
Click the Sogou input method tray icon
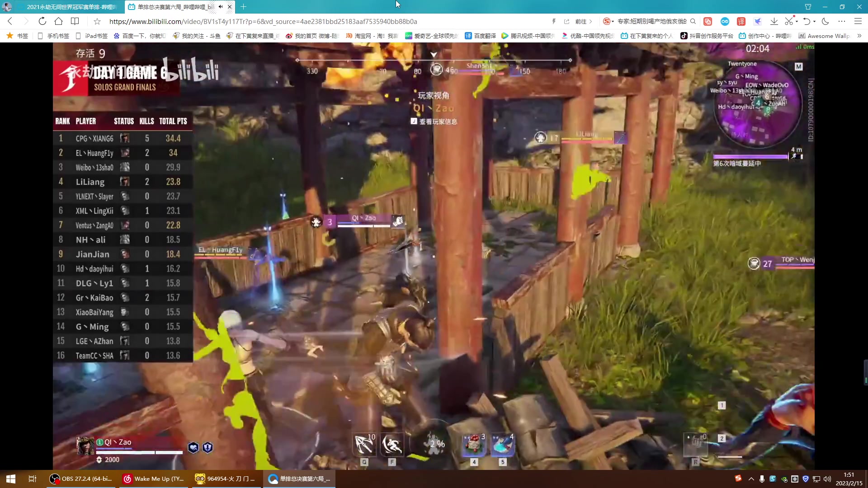[738, 479]
